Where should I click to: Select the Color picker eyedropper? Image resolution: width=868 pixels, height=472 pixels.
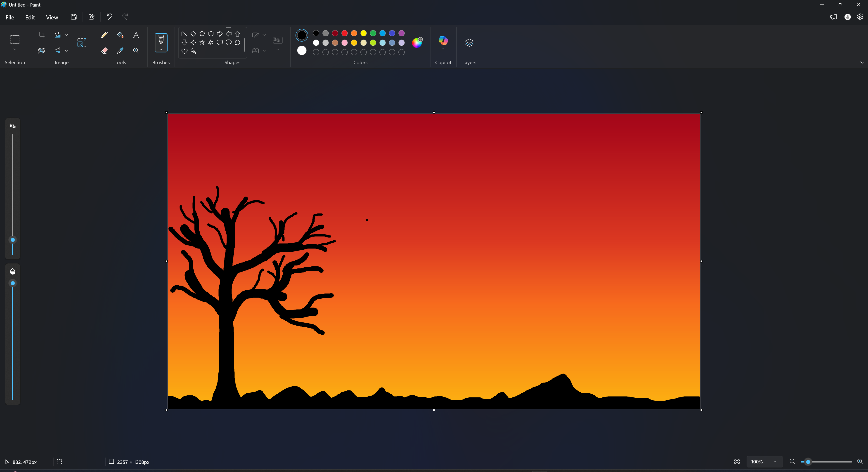120,51
